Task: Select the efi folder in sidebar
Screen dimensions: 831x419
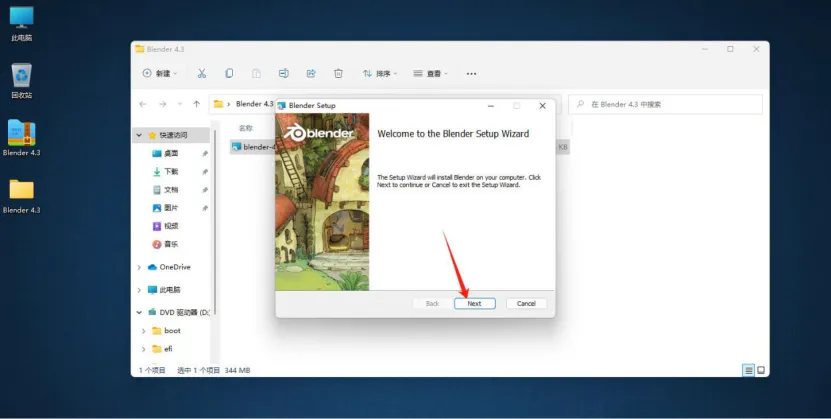Action: point(162,349)
